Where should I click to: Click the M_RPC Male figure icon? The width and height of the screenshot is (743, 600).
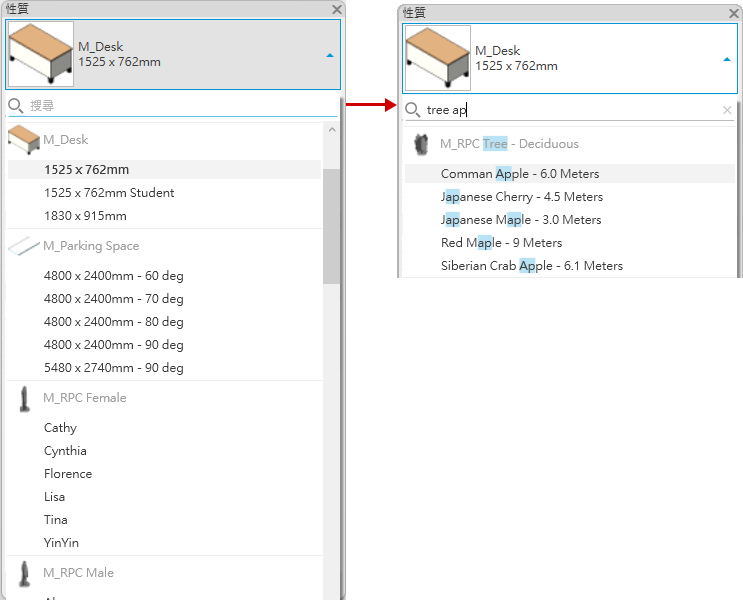point(24,573)
